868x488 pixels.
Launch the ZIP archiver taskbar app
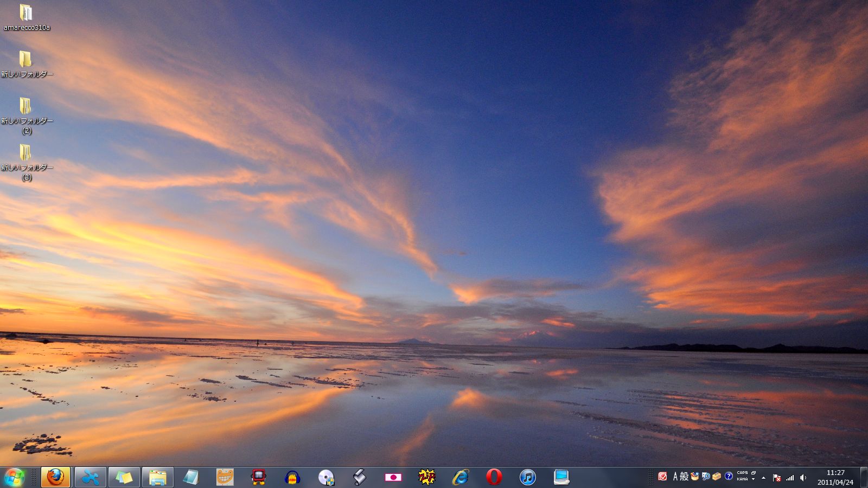tap(427, 477)
